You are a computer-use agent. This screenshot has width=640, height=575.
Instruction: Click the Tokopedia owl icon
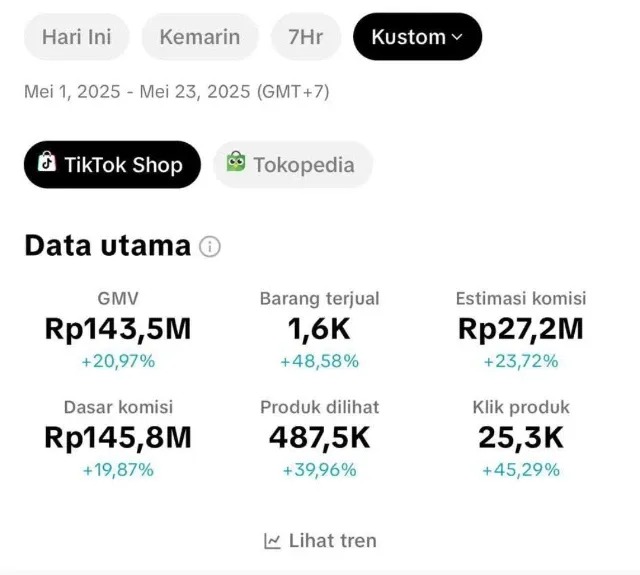coord(235,163)
